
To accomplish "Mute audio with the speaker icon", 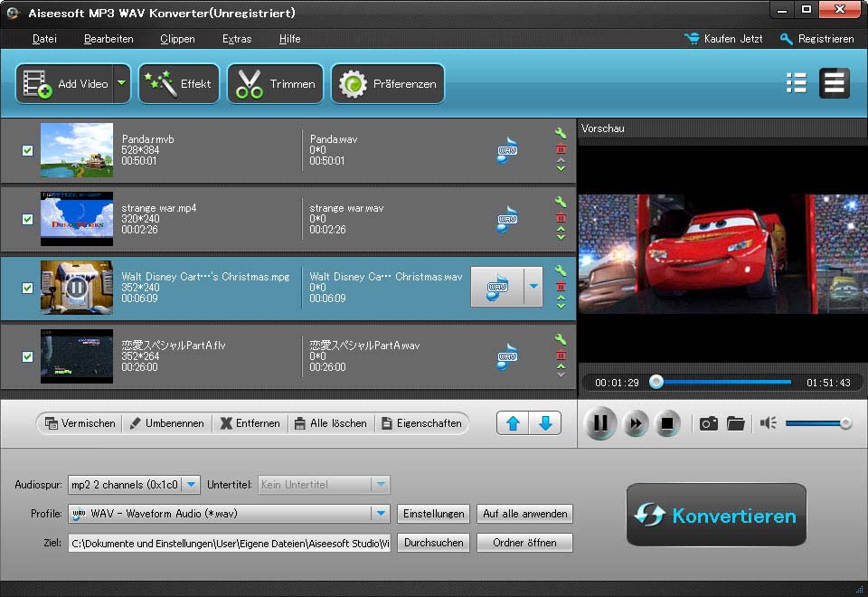I will [769, 423].
